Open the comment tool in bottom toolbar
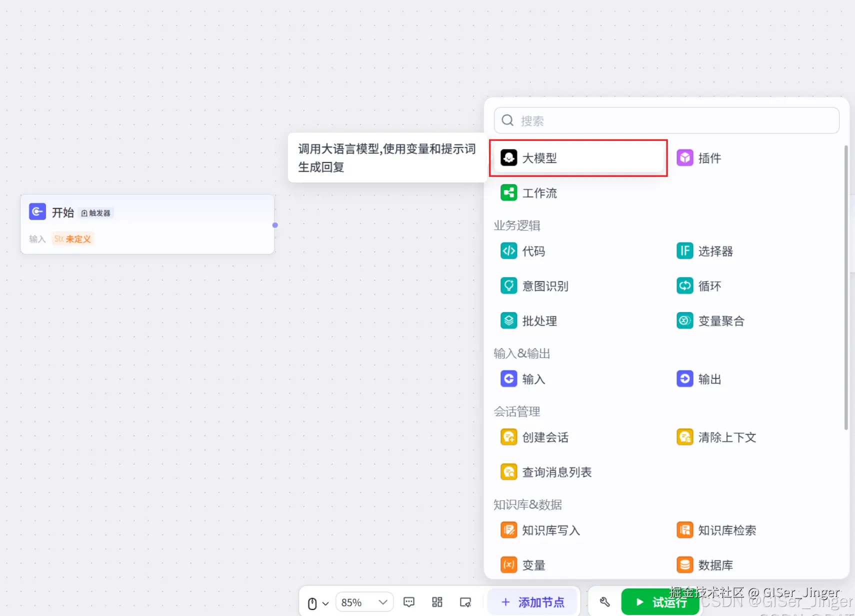This screenshot has height=616, width=855. (409, 602)
